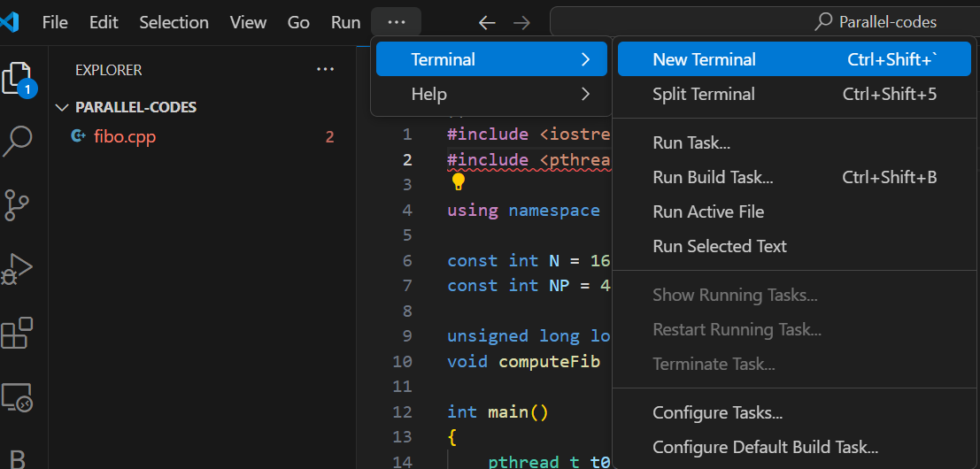Click the menu bar overflow ellipsis button

(397, 22)
